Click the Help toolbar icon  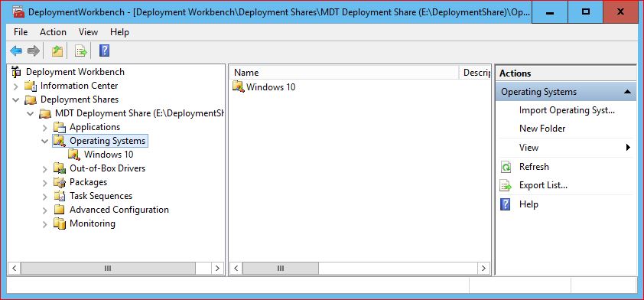click(x=104, y=51)
